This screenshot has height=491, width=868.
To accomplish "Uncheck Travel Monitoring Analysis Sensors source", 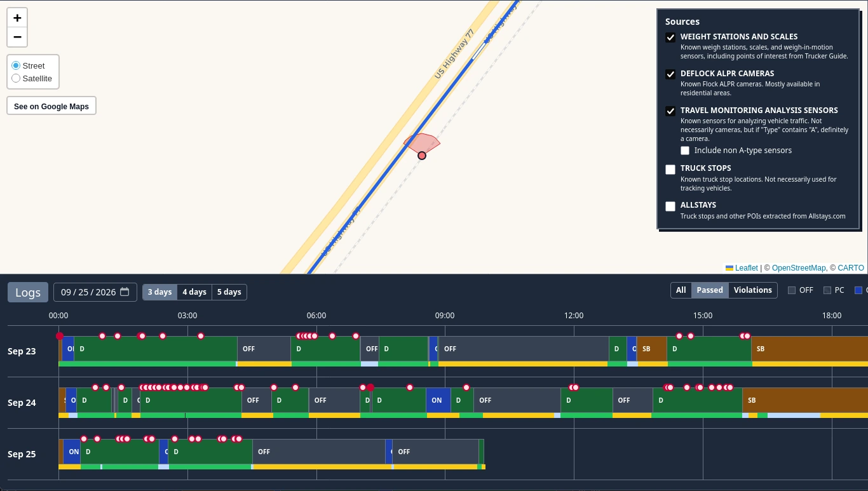I will click(670, 111).
